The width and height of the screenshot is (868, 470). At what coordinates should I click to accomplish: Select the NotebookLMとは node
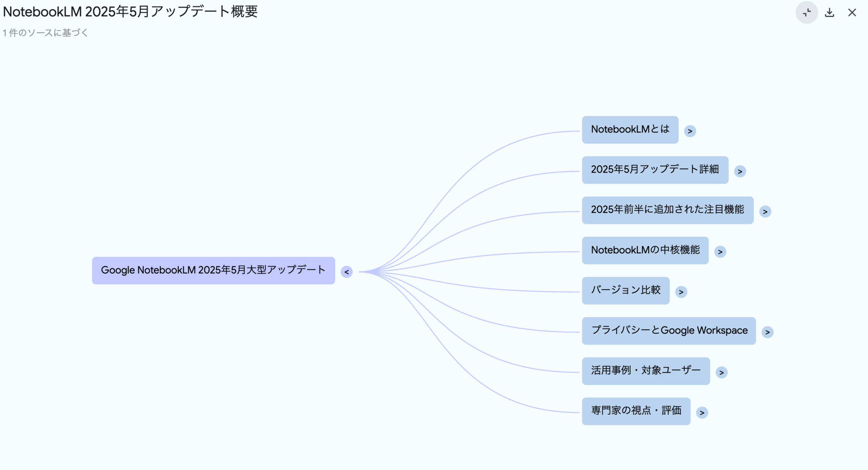click(630, 130)
